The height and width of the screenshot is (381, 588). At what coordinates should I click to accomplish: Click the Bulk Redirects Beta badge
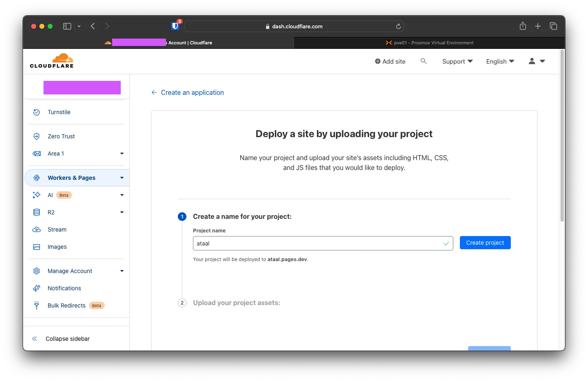[97, 305]
